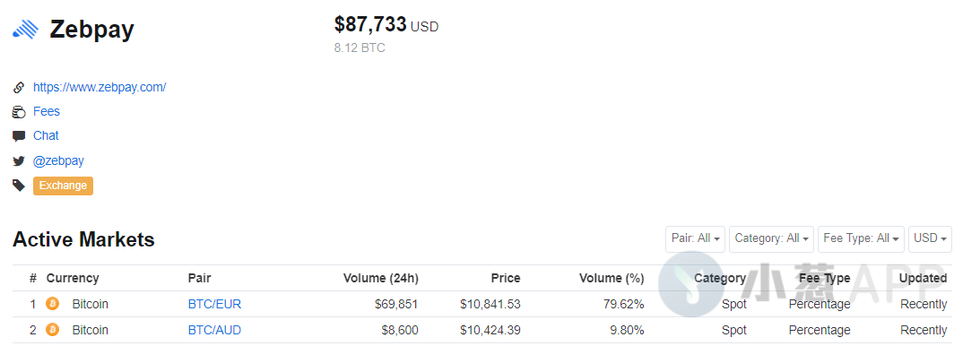This screenshot has width=980, height=346.
Task: Click the Bitcoin icon in row 1
Action: tap(53, 304)
